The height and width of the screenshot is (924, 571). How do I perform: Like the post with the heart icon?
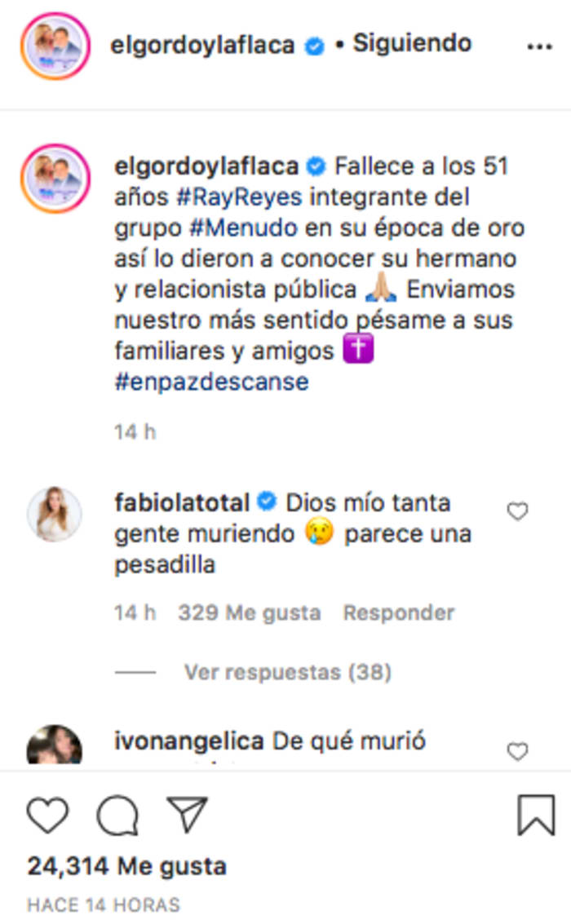pos(47,816)
